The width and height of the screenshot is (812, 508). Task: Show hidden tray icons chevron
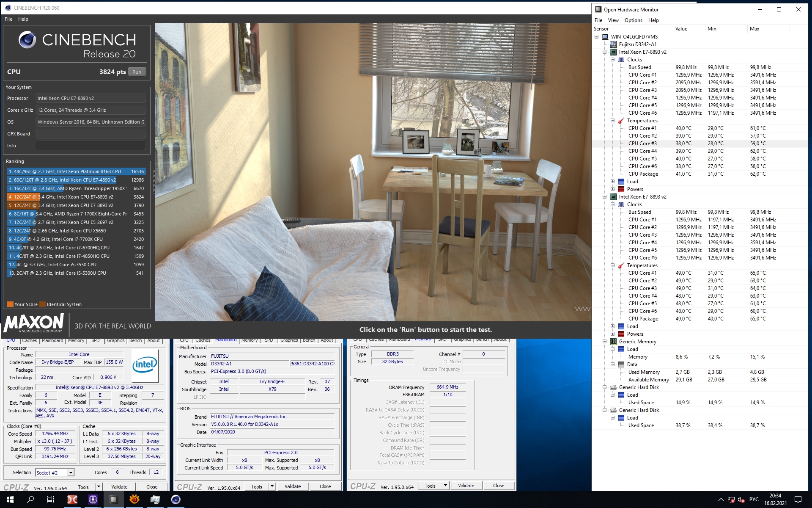tap(721, 500)
